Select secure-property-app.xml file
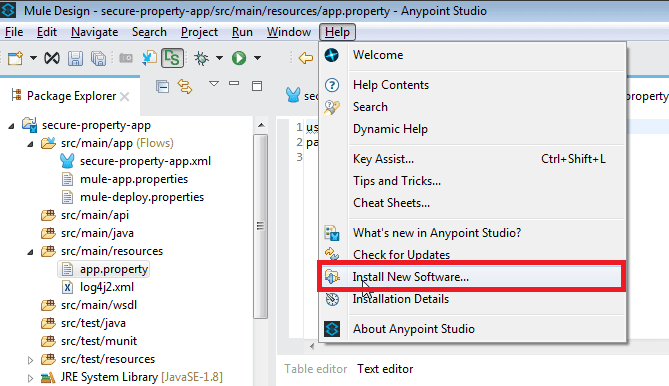This screenshot has width=669, height=386. pos(135,161)
